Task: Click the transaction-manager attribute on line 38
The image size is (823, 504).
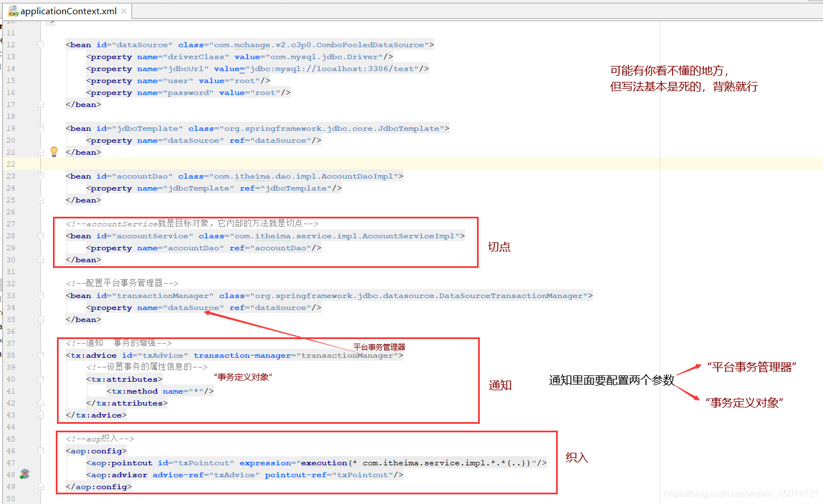Action: click(296, 356)
